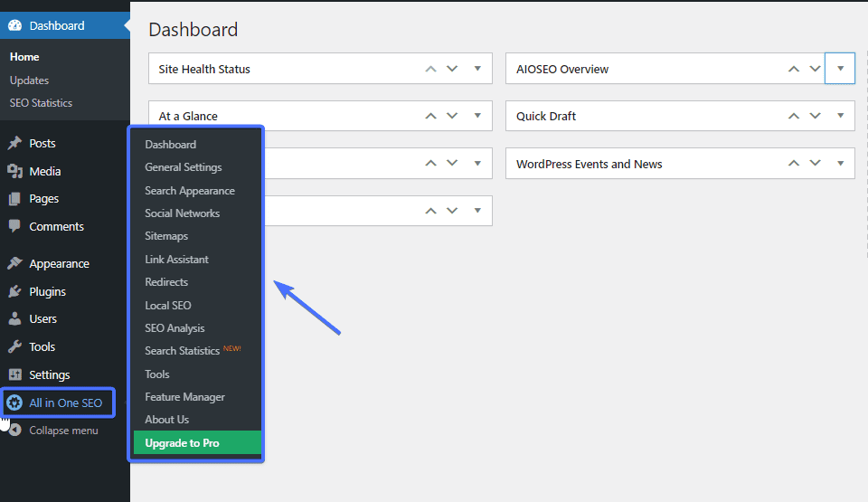Click the WordPress Events and News title

[x=590, y=164]
